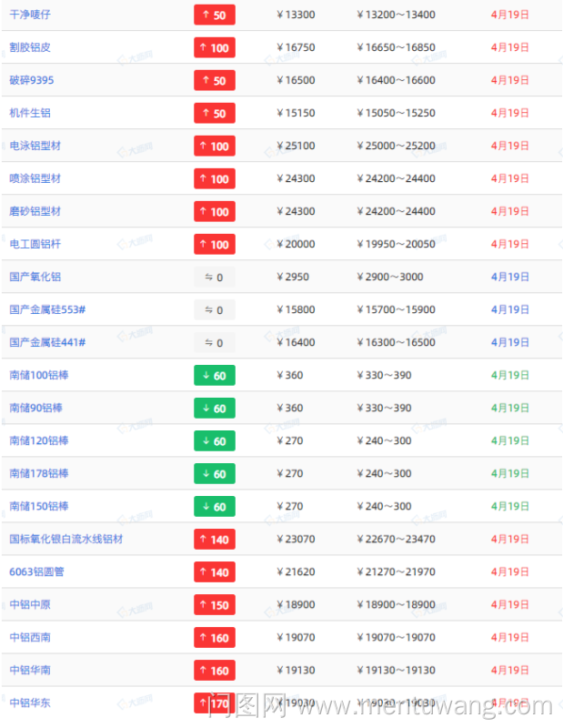
Task: Open 破碎9395 price details
Action: coord(32,80)
